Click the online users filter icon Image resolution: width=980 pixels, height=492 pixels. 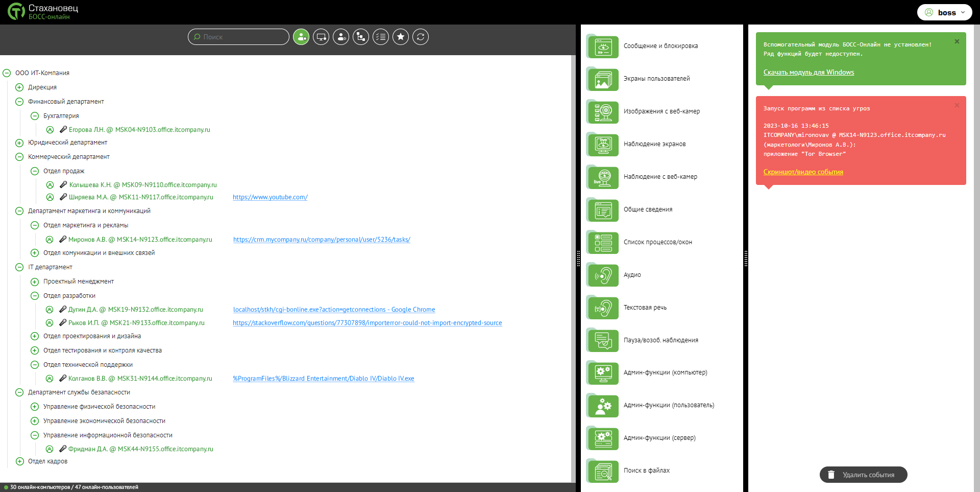coord(301,37)
